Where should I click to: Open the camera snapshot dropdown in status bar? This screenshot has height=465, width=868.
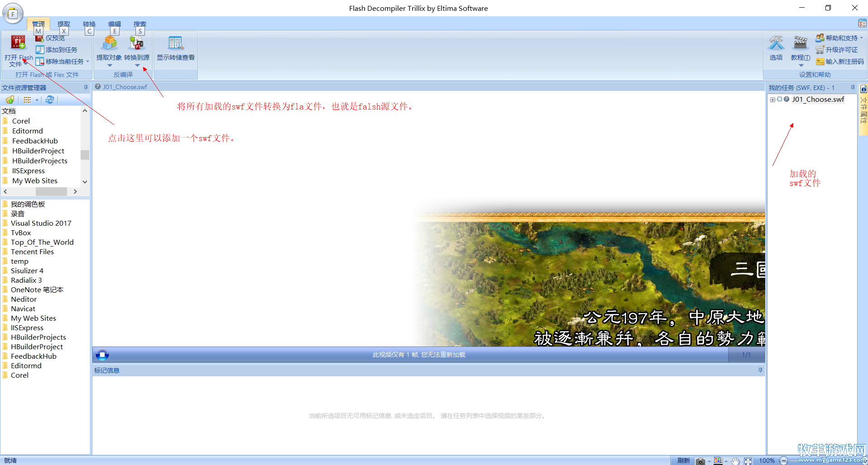[709, 461]
